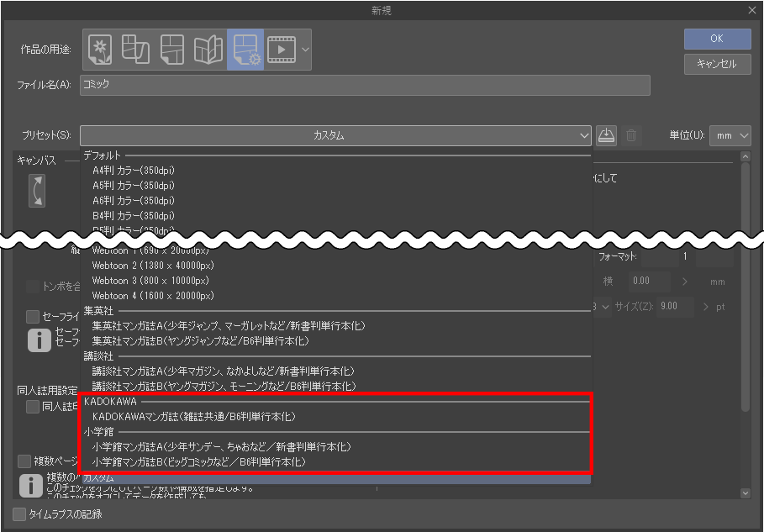Toggle the トンボを合 checkbox
The width and height of the screenshot is (764, 532).
pos(32,287)
